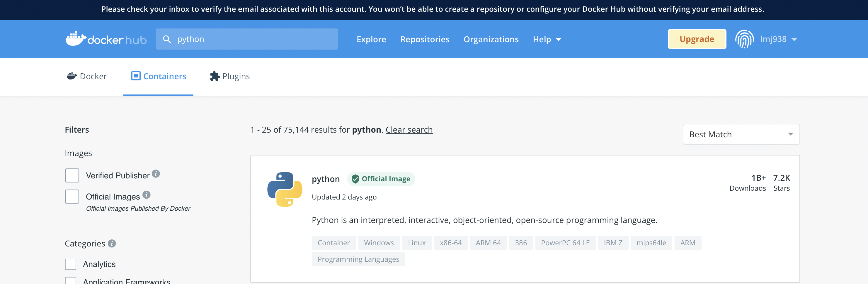The height and width of the screenshot is (284, 868).
Task: Click the x86-64 tag chip
Action: pos(450,243)
